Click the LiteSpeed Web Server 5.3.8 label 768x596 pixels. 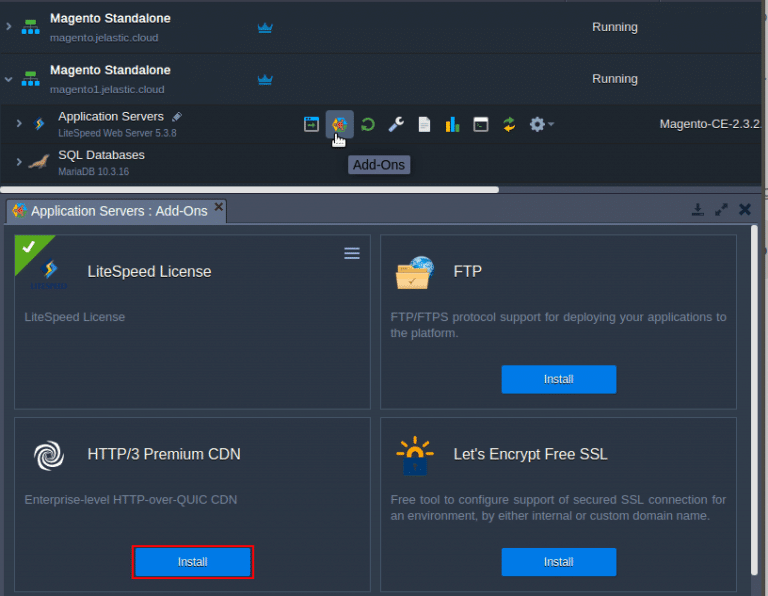click(117, 133)
